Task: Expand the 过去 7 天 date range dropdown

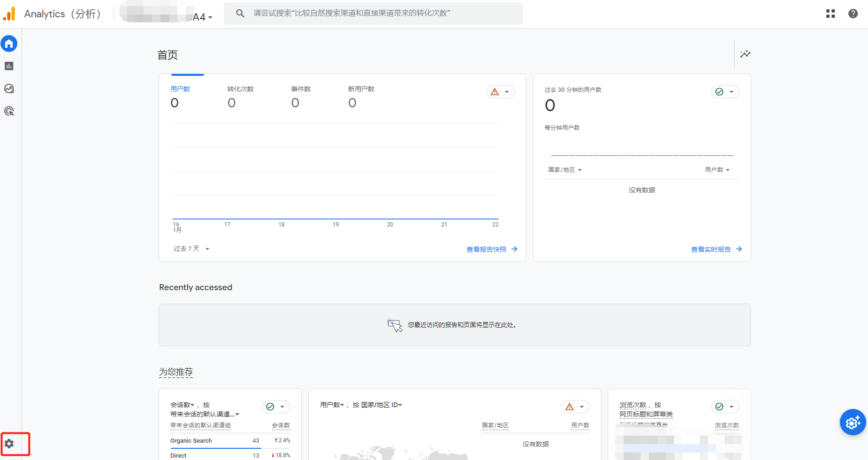Action: pyautogui.click(x=191, y=248)
